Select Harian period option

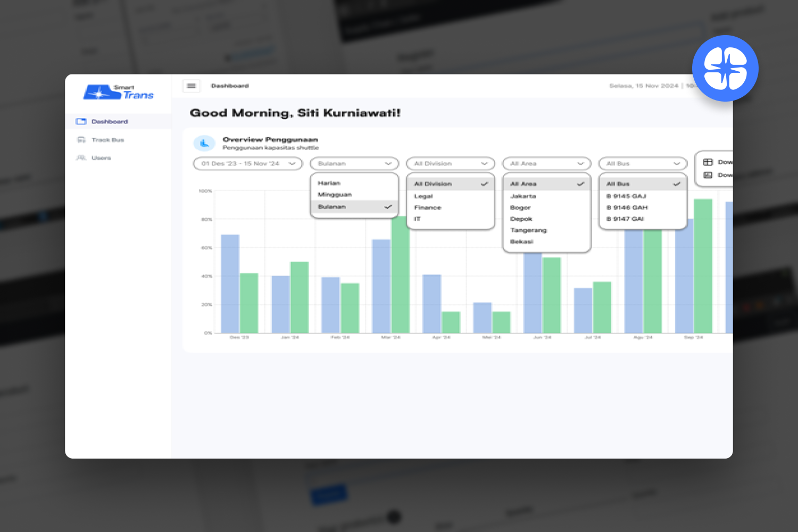(x=329, y=183)
